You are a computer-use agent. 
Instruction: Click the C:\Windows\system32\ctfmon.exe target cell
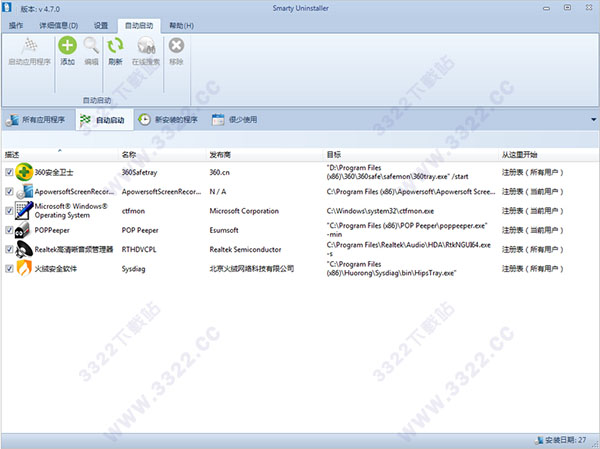pos(380,211)
